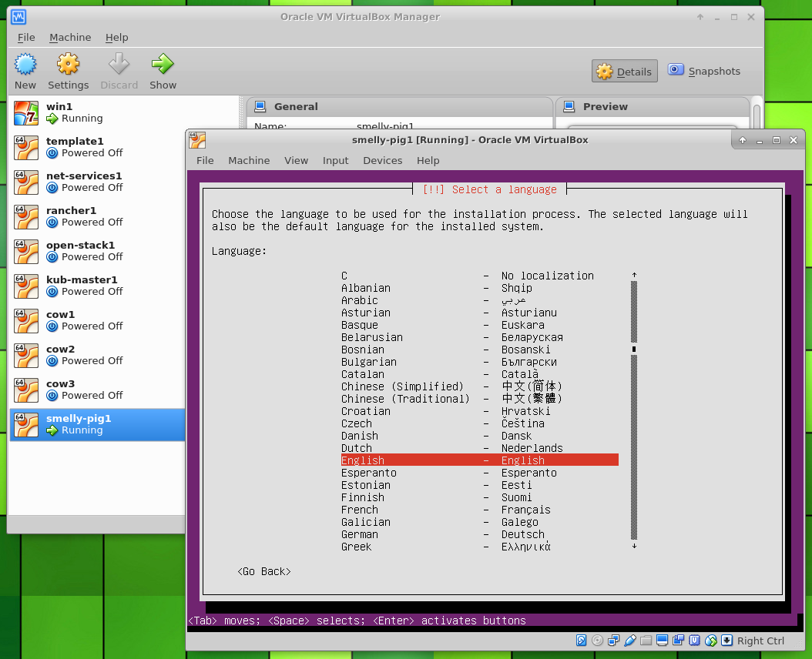812x659 pixels.
Task: Open the Help menu in smelly-pig1 window
Action: coord(428,160)
